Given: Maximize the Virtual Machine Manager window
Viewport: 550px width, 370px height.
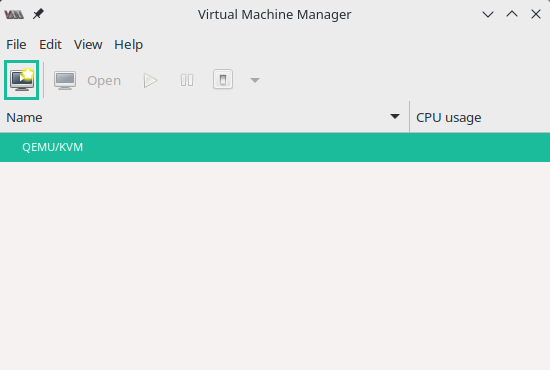Looking at the screenshot, I should [x=512, y=14].
